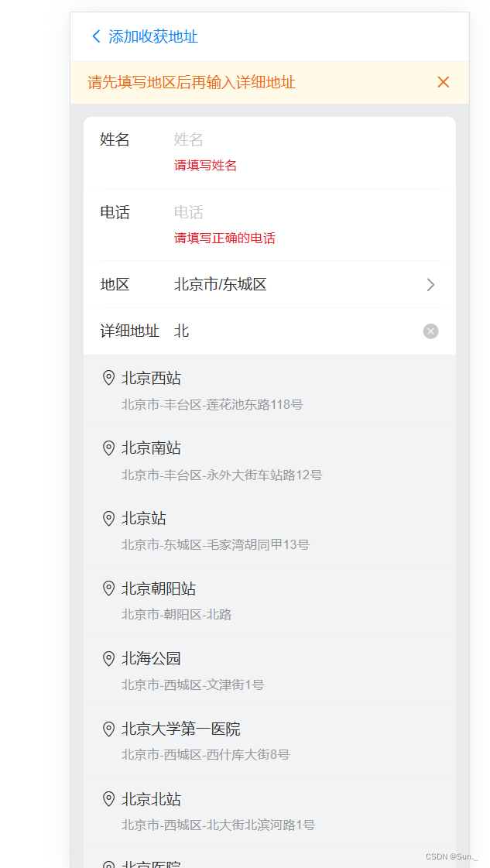The height and width of the screenshot is (868, 490).
Task: Tap the location pin beside 北京南站
Action: click(x=108, y=448)
